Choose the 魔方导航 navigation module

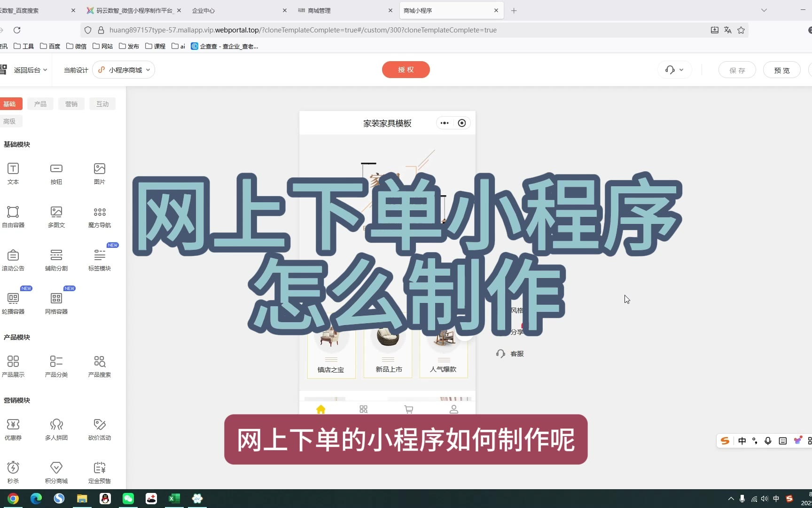tap(100, 216)
